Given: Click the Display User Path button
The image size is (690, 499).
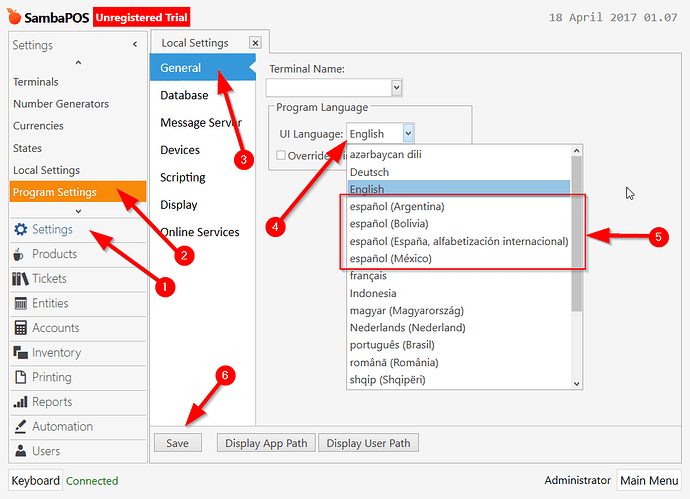Looking at the screenshot, I should point(368,443).
